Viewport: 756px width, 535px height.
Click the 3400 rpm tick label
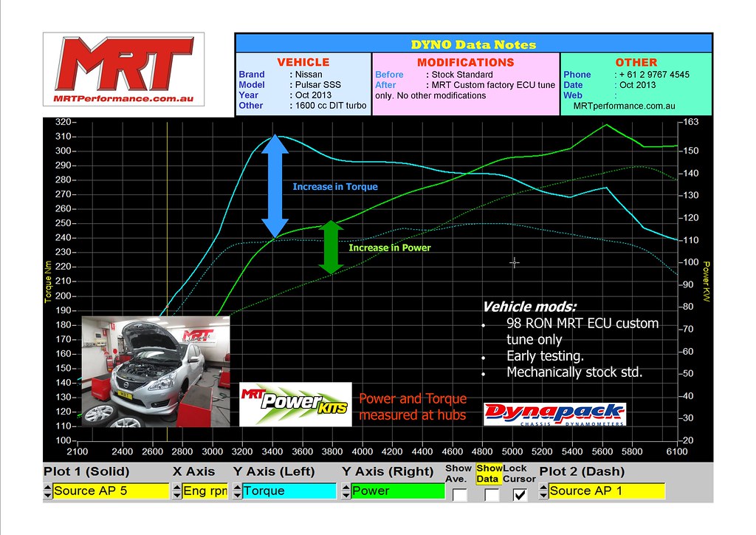tap(272, 451)
